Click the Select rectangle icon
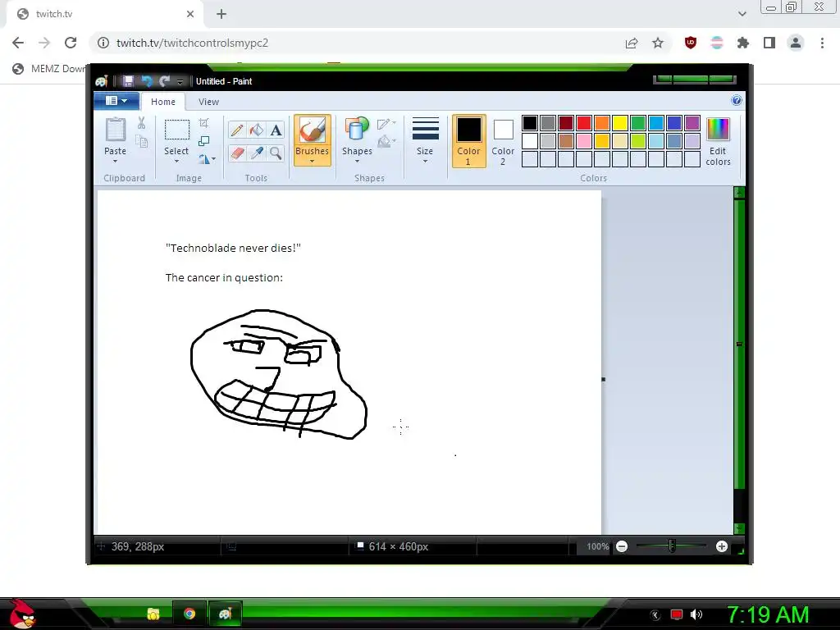This screenshot has width=840, height=630. click(176, 130)
